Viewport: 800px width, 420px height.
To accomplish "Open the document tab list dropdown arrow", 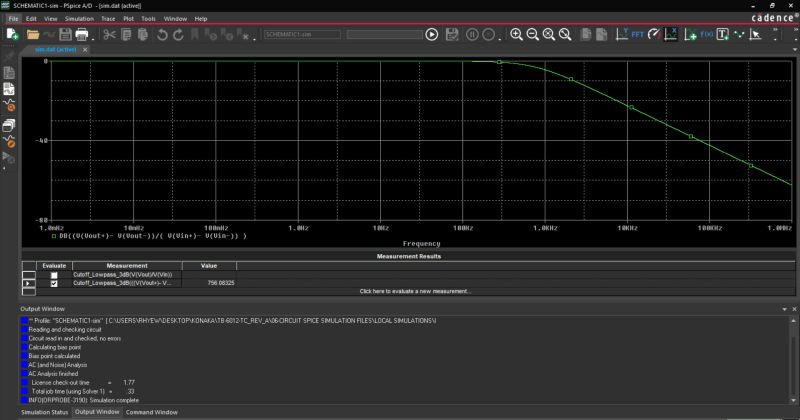I will coord(795,50).
